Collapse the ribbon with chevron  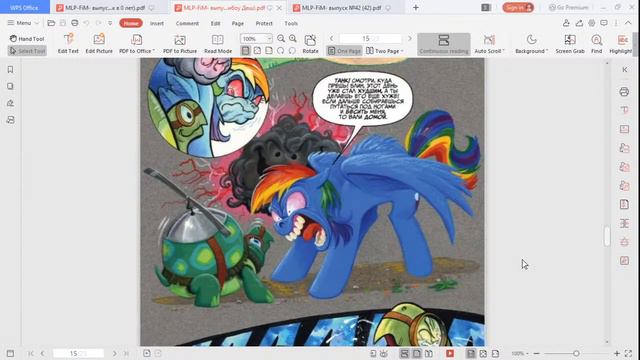click(x=628, y=23)
